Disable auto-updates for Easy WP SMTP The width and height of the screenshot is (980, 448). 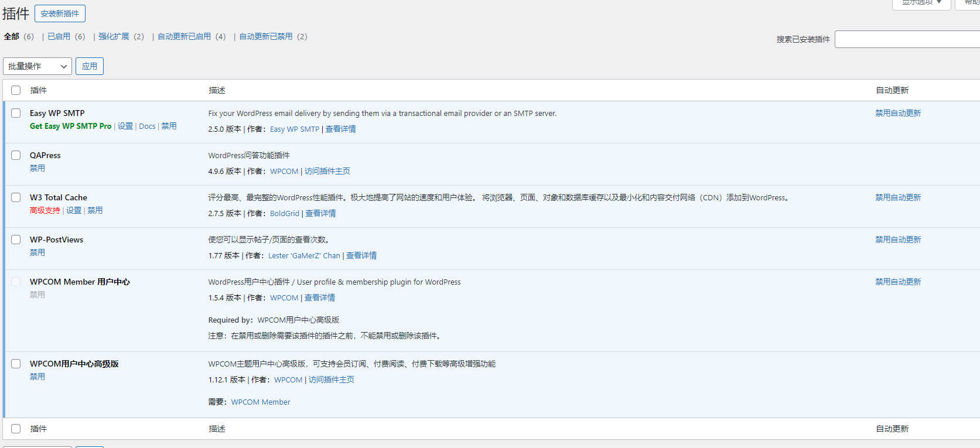[898, 113]
